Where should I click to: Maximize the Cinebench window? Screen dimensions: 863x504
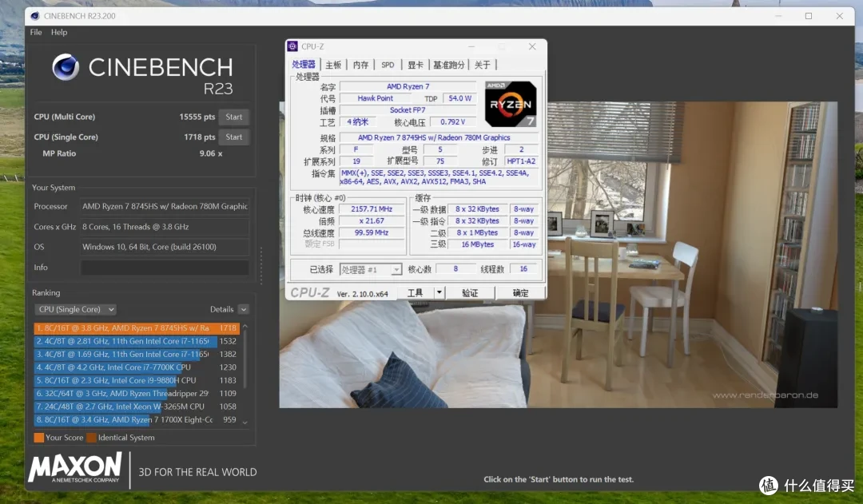[x=809, y=16]
